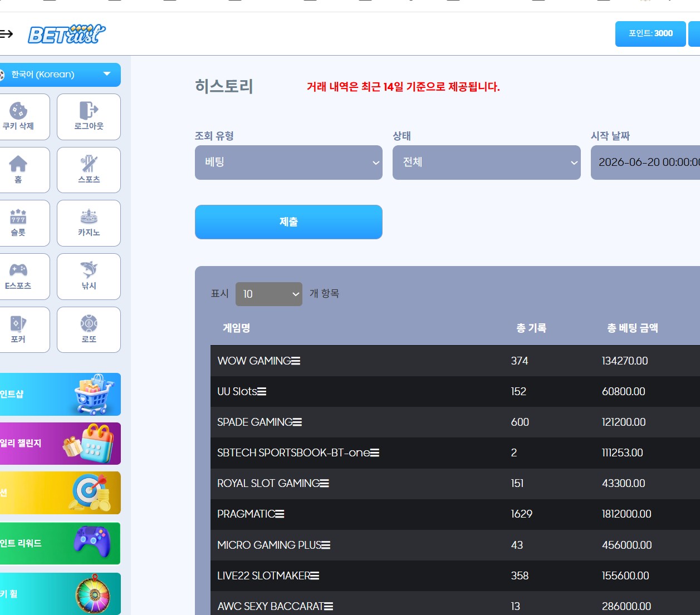
Task: Click record count 1629
Action: [522, 514]
